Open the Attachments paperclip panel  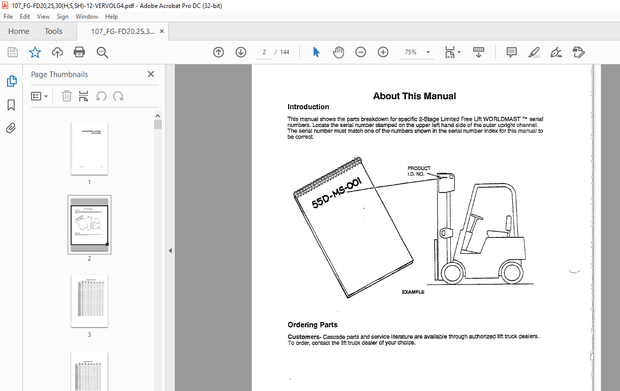tap(11, 128)
